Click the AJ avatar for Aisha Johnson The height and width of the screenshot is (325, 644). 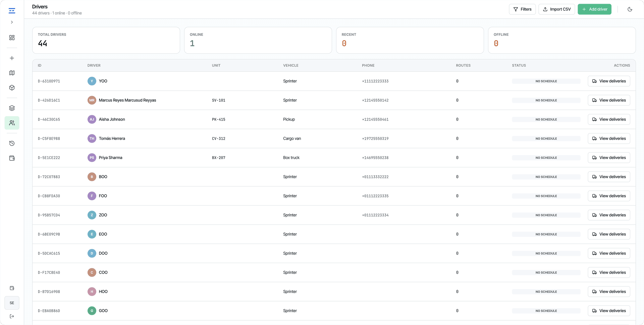click(x=92, y=120)
